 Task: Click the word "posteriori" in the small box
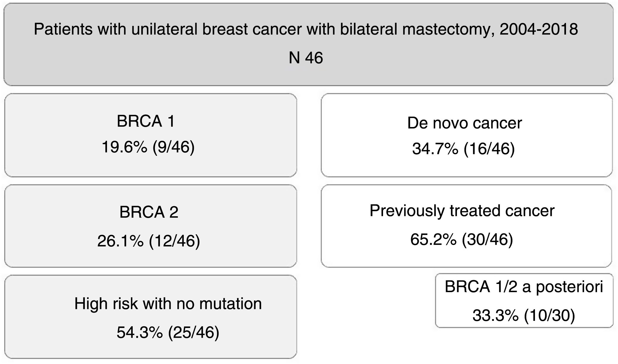coord(569,287)
